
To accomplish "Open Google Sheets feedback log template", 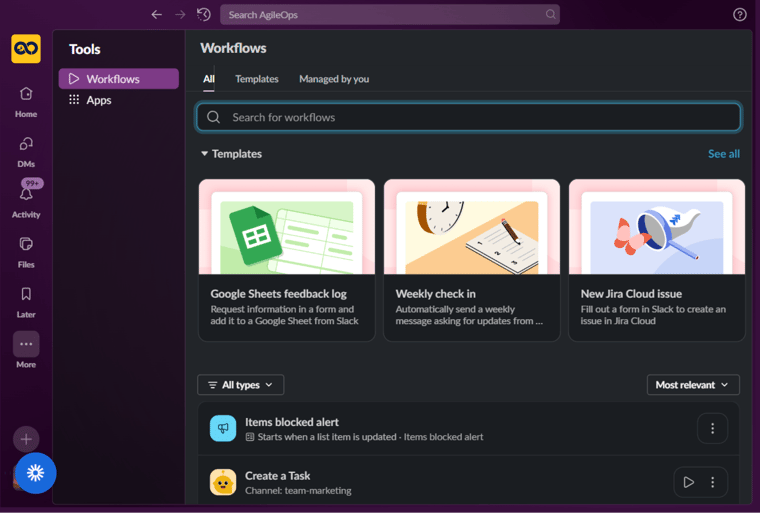I will [287, 260].
